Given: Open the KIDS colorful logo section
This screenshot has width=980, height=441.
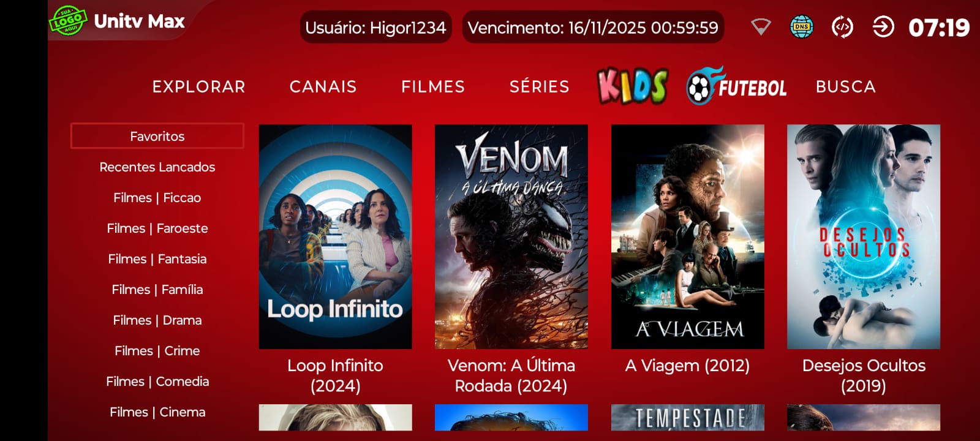Looking at the screenshot, I should [632, 86].
